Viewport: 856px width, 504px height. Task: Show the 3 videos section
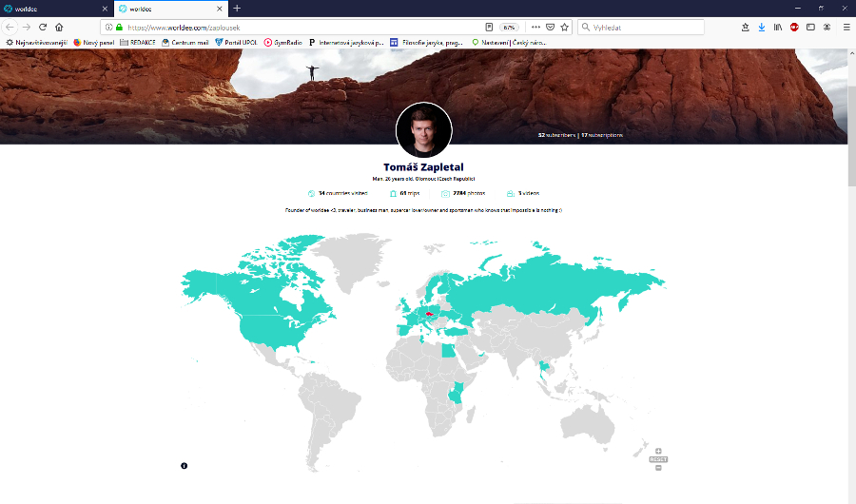coord(522,193)
